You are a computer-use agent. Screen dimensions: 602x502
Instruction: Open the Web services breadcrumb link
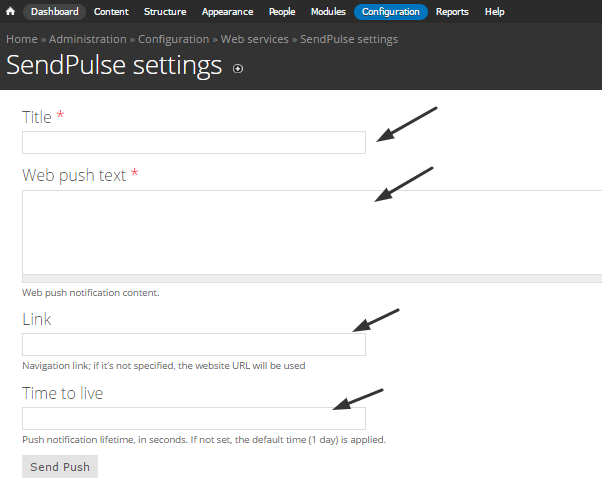254,39
